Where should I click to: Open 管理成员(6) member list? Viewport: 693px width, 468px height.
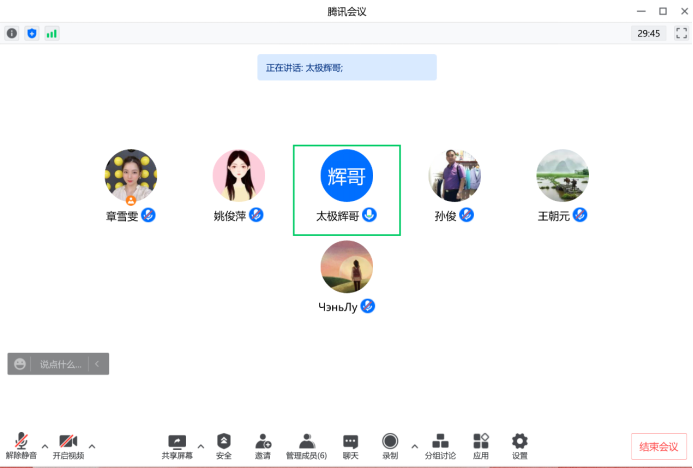[x=306, y=446]
